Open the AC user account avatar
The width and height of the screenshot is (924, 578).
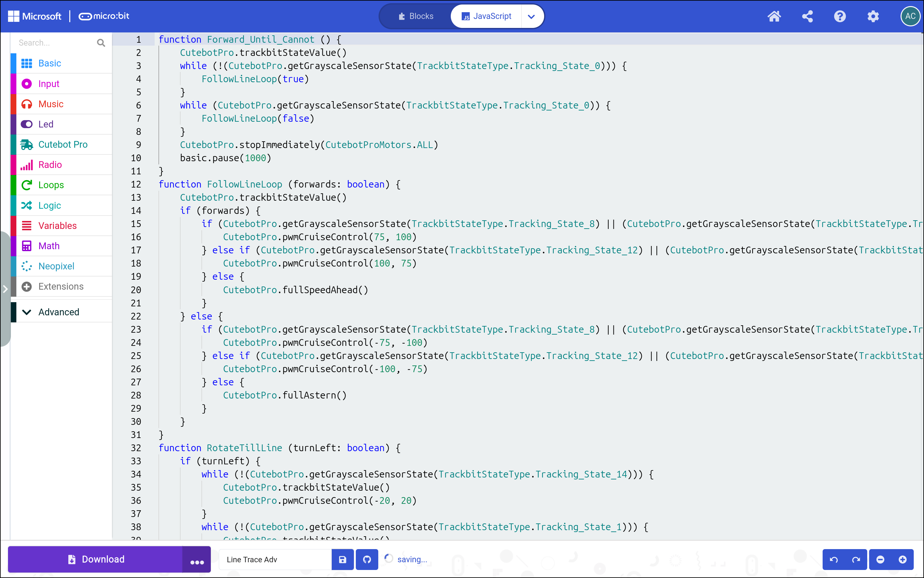pos(910,16)
